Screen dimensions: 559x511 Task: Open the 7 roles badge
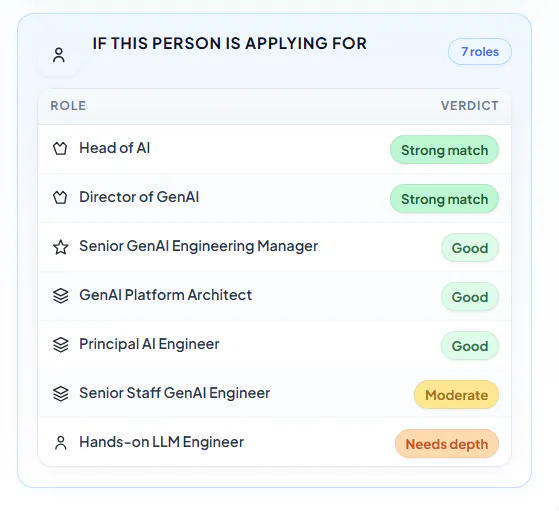pyautogui.click(x=480, y=52)
